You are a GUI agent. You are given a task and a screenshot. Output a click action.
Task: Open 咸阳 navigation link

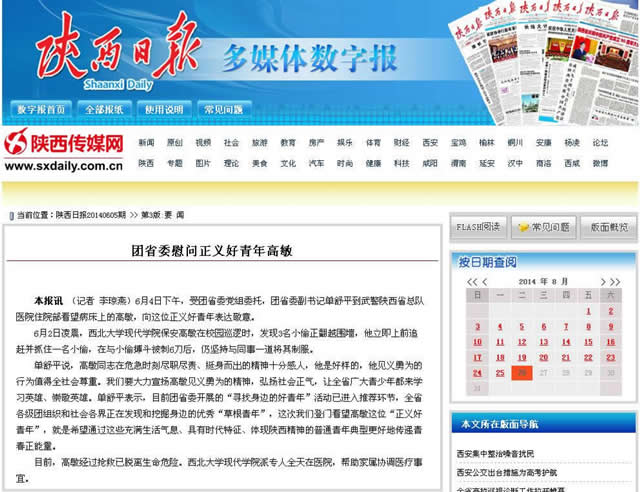(430, 163)
